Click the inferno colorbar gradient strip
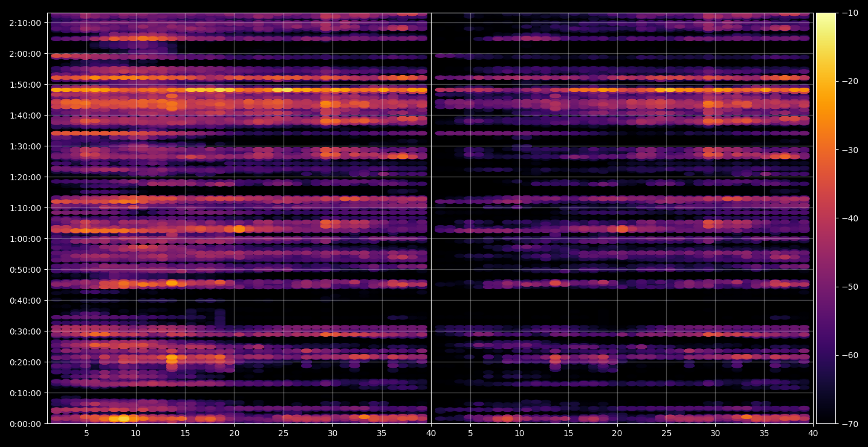This screenshot has height=447, width=868. pyautogui.click(x=826, y=218)
